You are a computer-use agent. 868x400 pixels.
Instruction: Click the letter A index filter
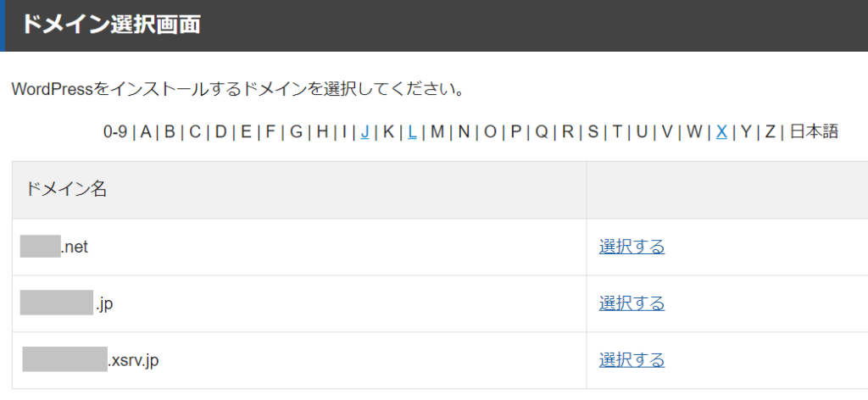coord(146,131)
